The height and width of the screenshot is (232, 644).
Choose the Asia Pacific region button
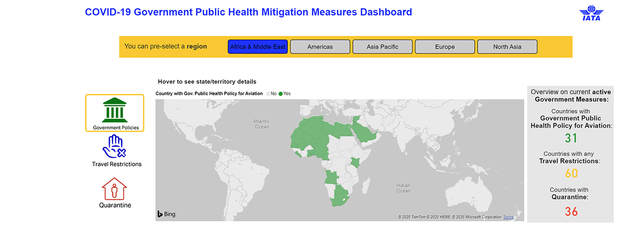click(382, 47)
